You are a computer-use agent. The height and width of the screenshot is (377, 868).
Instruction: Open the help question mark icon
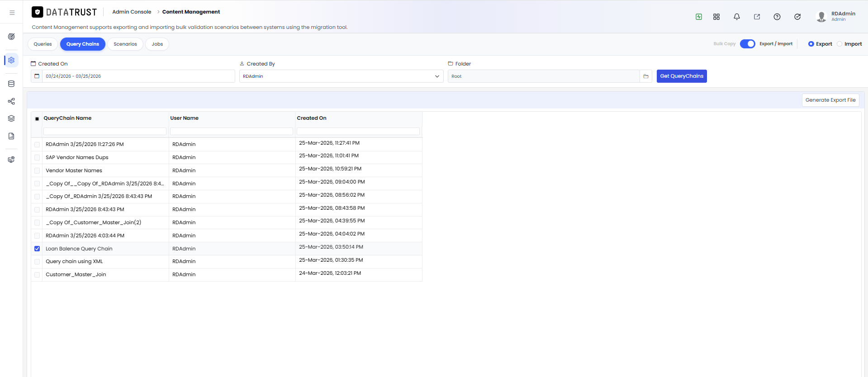click(777, 17)
